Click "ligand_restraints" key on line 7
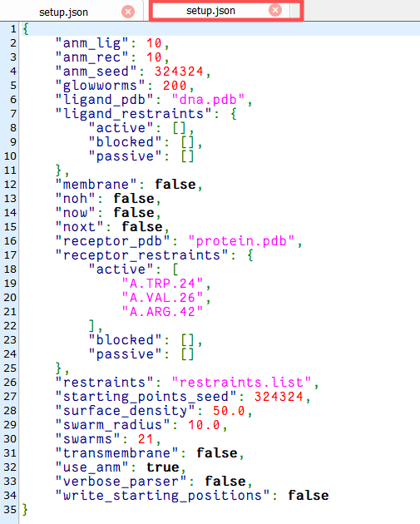The image size is (420, 524). click(133, 114)
